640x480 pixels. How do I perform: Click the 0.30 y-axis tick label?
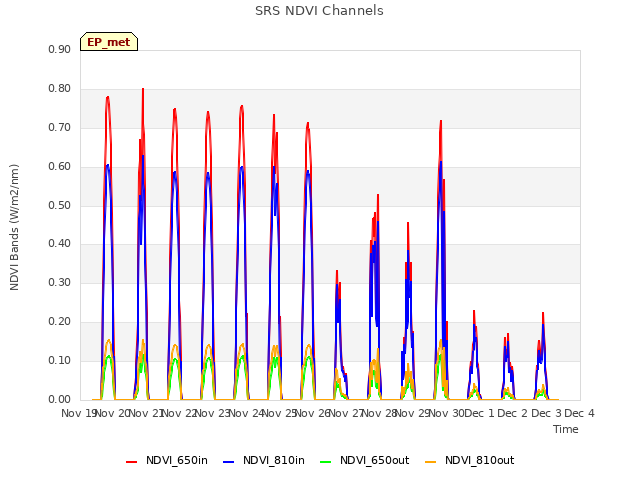[59, 282]
